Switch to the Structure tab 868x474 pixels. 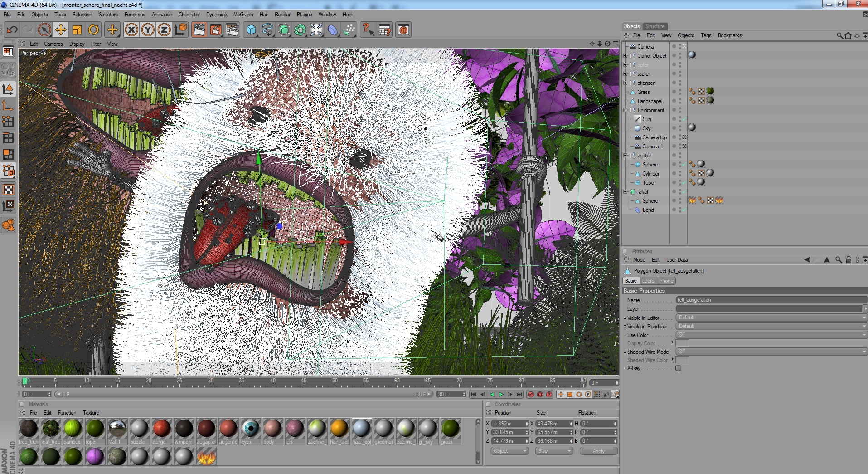pyautogui.click(x=655, y=26)
